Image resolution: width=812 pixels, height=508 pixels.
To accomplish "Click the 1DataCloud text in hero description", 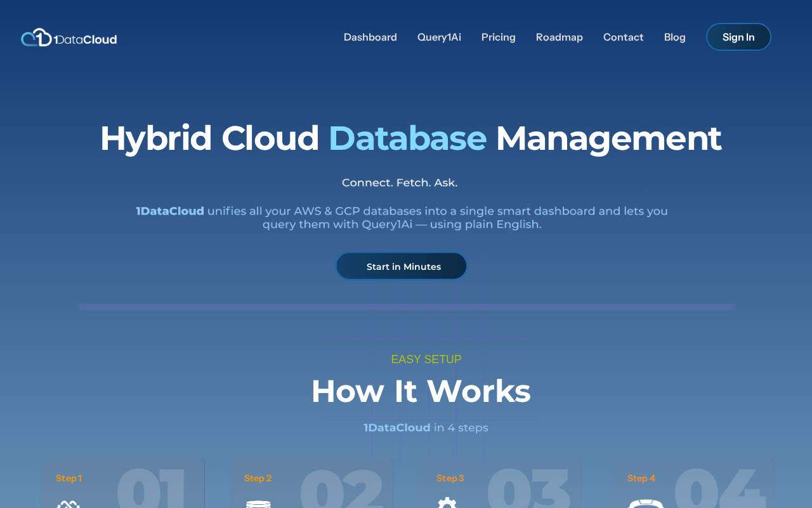I will point(170,211).
